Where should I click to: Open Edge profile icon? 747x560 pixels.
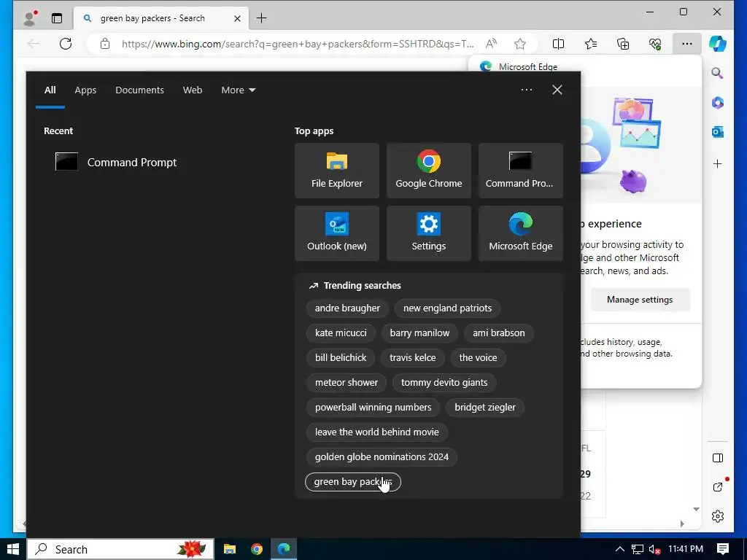point(30,18)
